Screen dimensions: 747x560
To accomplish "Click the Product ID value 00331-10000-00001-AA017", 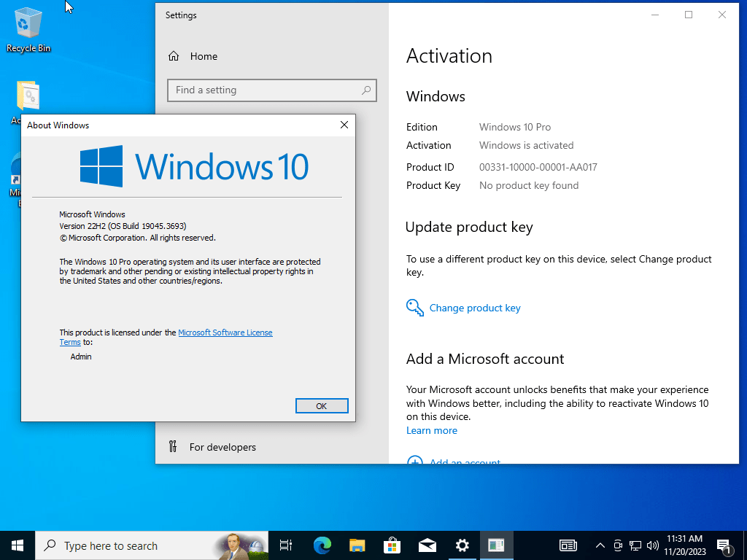I will (x=538, y=167).
